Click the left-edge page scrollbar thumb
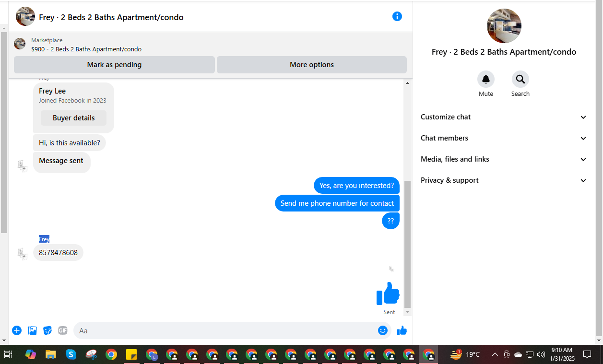 (x=4, y=132)
